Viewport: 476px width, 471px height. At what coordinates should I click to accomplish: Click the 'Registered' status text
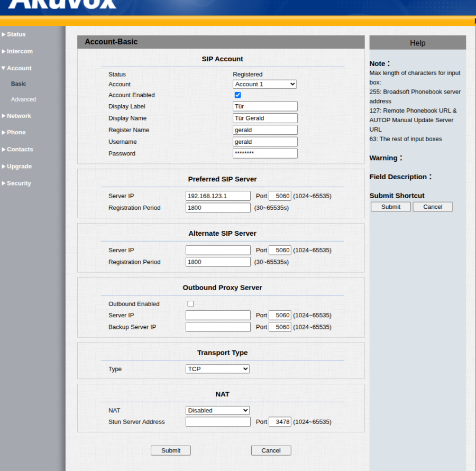pos(248,75)
